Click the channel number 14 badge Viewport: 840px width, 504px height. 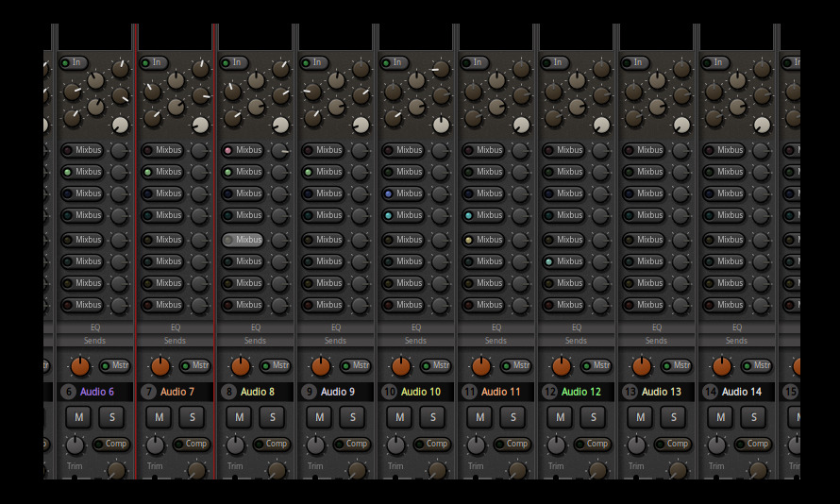click(711, 392)
